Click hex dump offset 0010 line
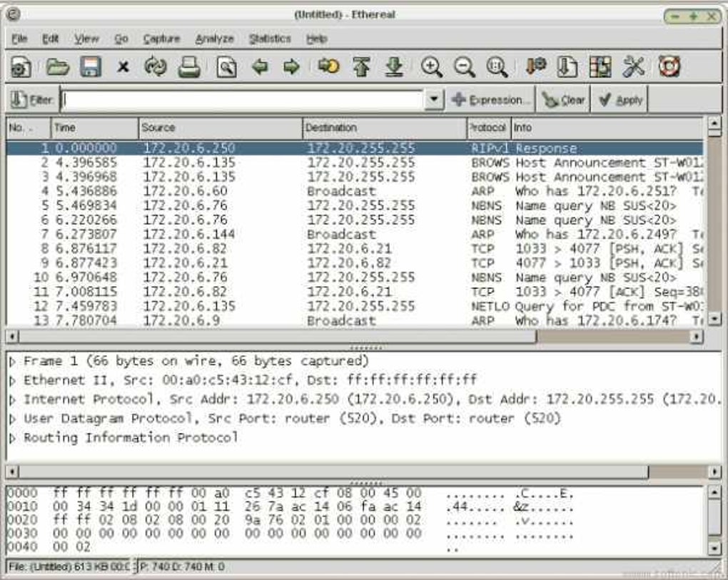This screenshot has height=580, width=728. (x=290, y=507)
